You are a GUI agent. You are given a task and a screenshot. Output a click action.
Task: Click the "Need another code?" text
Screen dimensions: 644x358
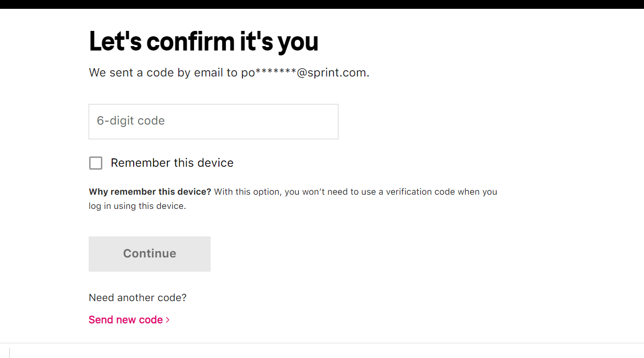coord(138,298)
